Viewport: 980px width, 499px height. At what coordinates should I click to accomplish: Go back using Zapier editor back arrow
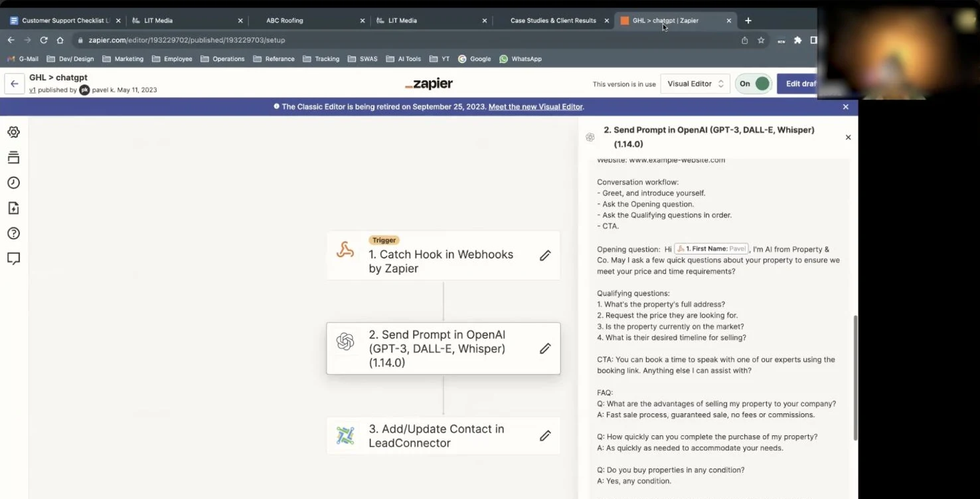coord(15,84)
